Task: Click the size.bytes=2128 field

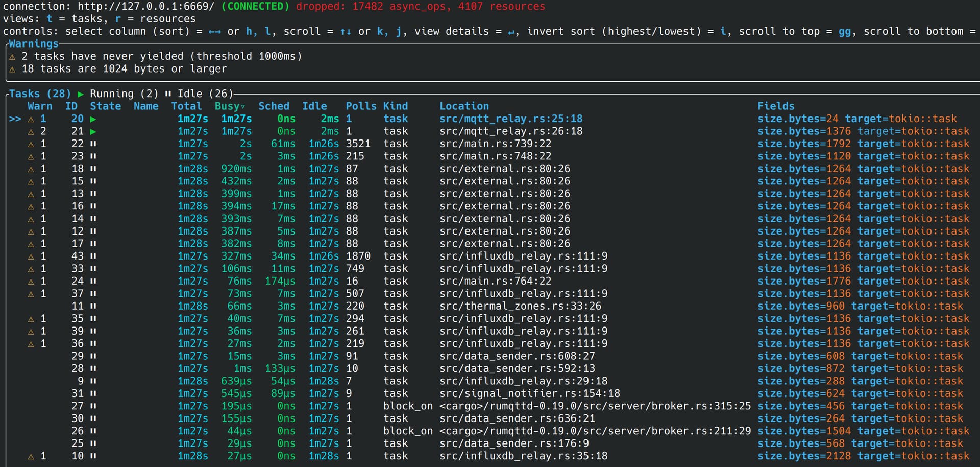Action: (x=804, y=456)
